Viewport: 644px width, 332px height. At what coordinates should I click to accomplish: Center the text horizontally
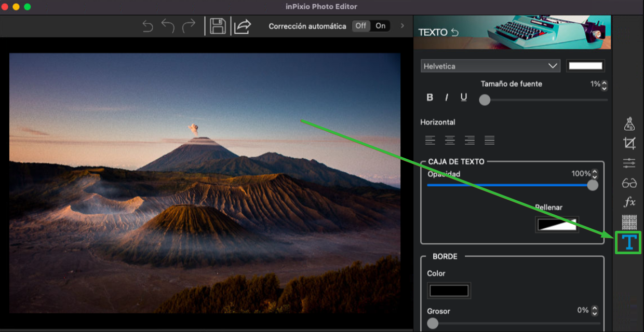point(450,140)
